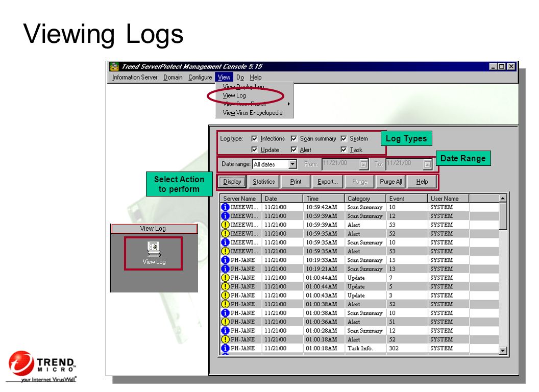This screenshot has width=539, height=392.
Task: Toggle the System log type checkbox
Action: [x=344, y=138]
